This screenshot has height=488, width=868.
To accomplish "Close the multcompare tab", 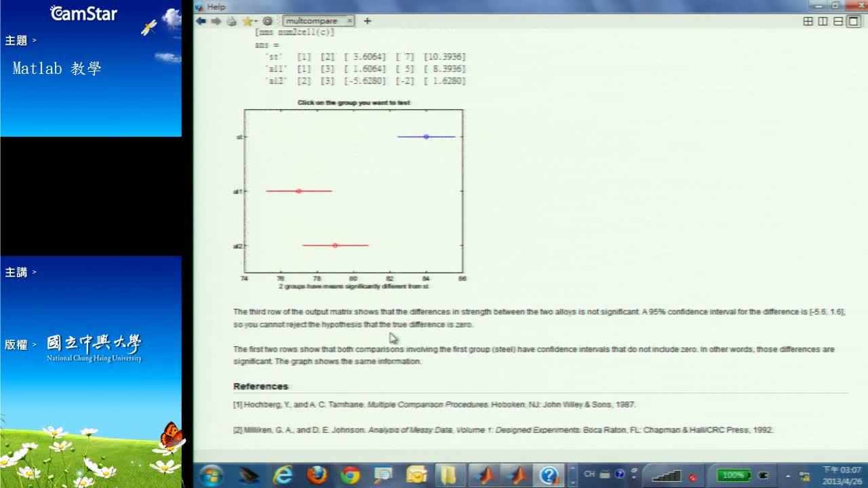I will point(350,21).
